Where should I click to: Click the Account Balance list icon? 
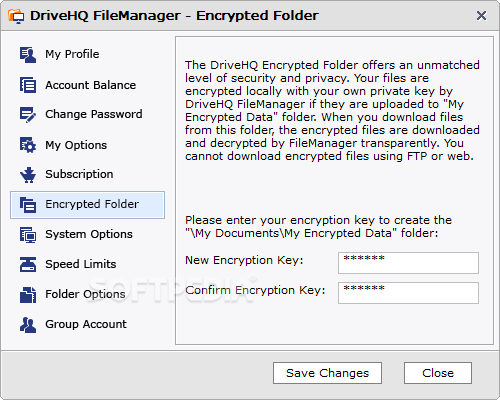(x=28, y=85)
